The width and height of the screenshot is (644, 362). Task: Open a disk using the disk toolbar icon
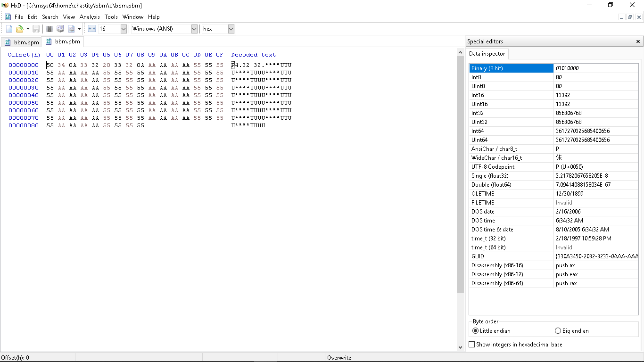pos(60,28)
